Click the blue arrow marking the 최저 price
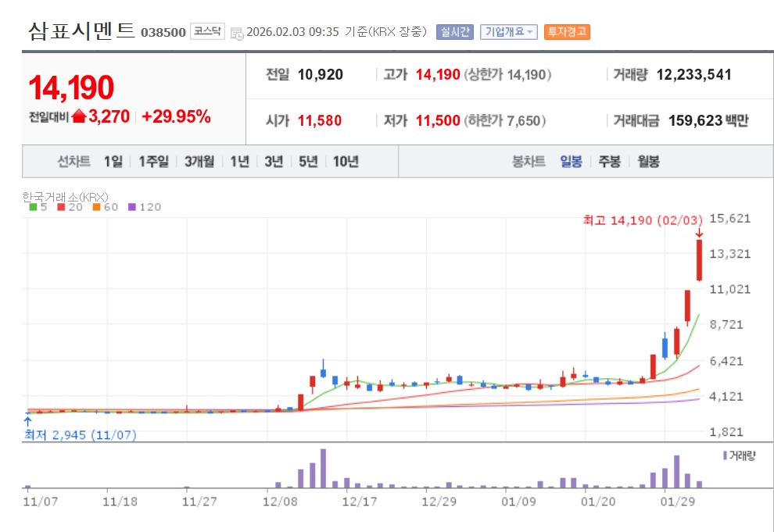This screenshot has width=774, height=532. point(27,421)
